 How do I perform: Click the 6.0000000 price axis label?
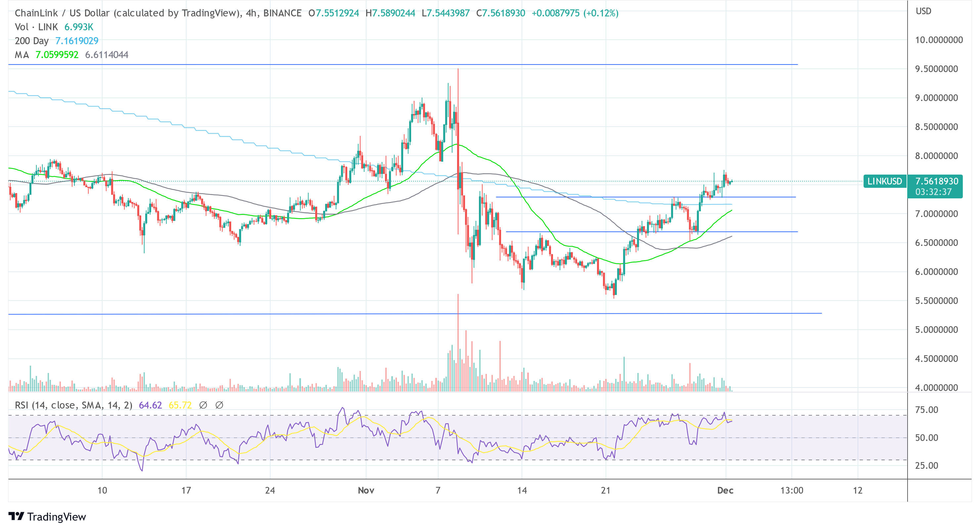click(936, 271)
